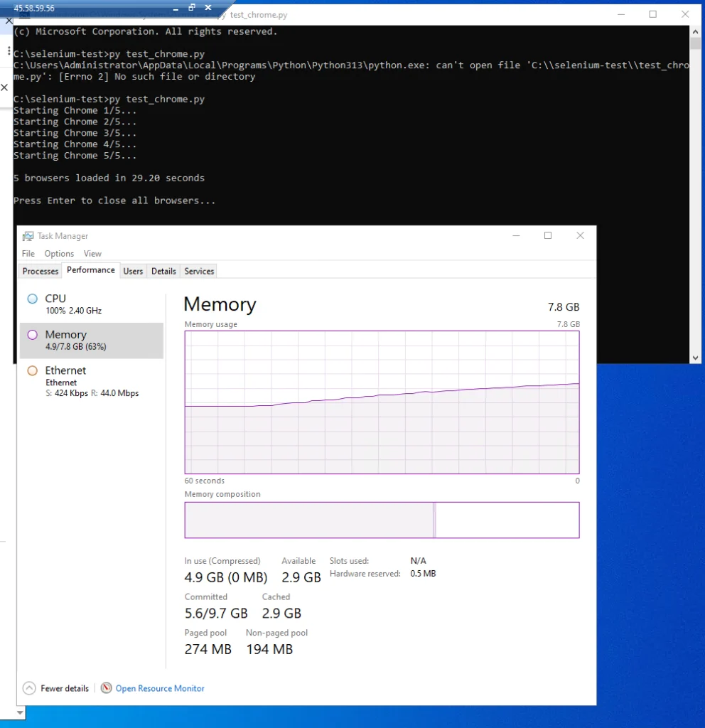Close the remote session 45.58.59.56 bar
The image size is (705, 728).
pyautogui.click(x=208, y=7)
